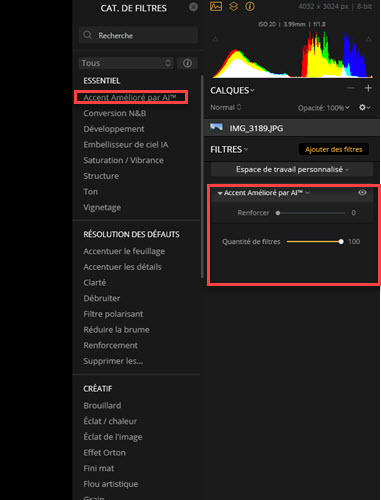The width and height of the screenshot is (381, 500).
Task: Click the Renforcer value 0
Action: pos(354,213)
